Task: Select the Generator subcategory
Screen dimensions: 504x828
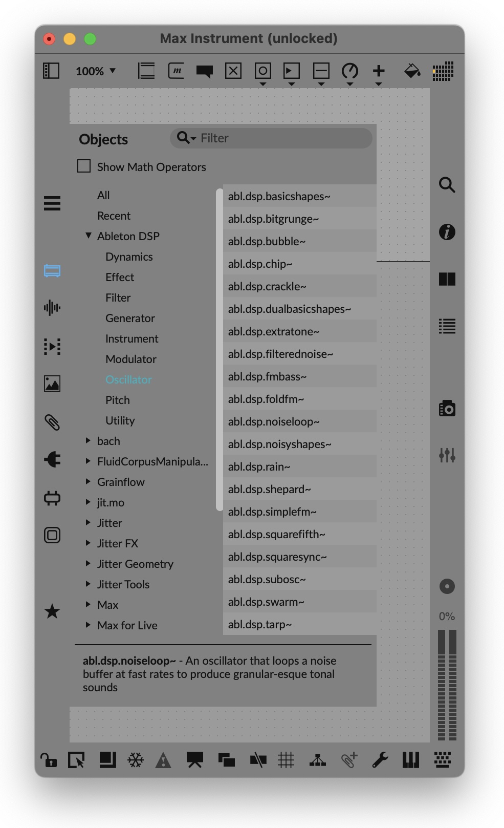Action: (x=130, y=318)
